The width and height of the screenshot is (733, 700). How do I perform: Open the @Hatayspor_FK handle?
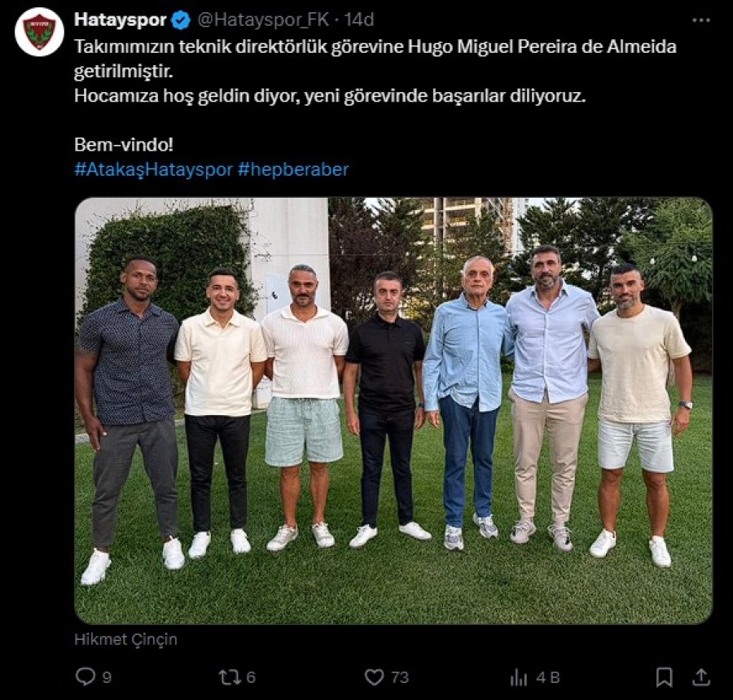tap(263, 20)
